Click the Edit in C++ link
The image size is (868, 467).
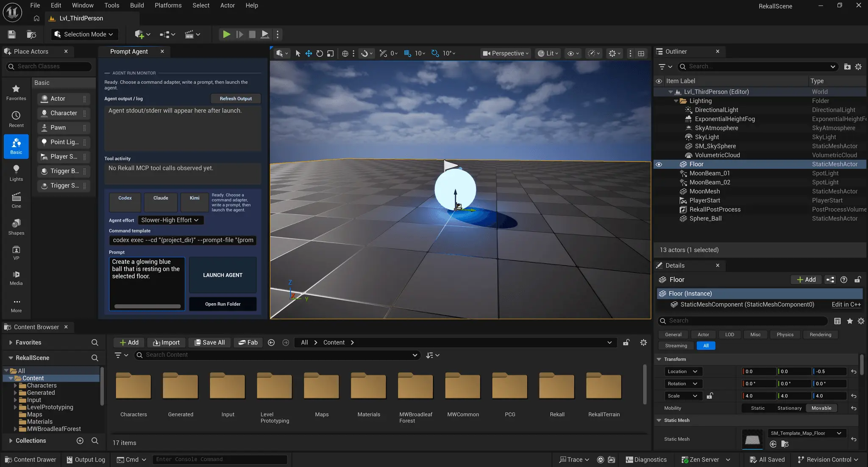coord(846,305)
